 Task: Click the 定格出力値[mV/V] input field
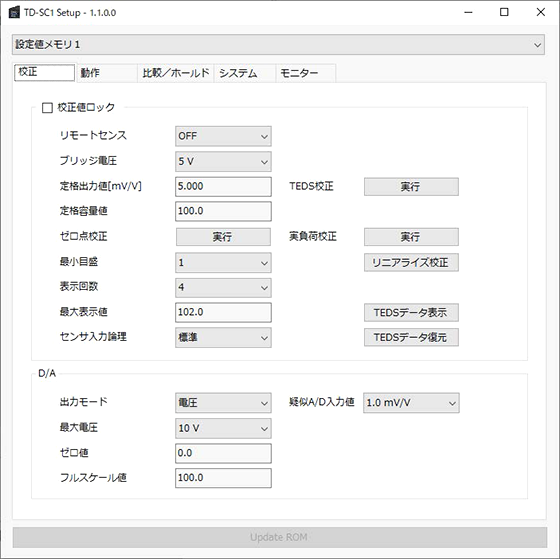[223, 186]
